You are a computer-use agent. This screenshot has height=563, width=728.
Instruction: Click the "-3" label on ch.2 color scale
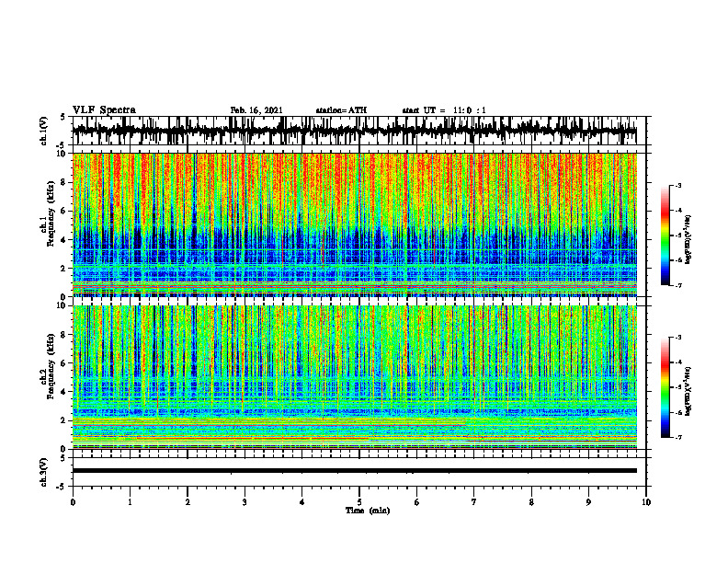pos(677,338)
